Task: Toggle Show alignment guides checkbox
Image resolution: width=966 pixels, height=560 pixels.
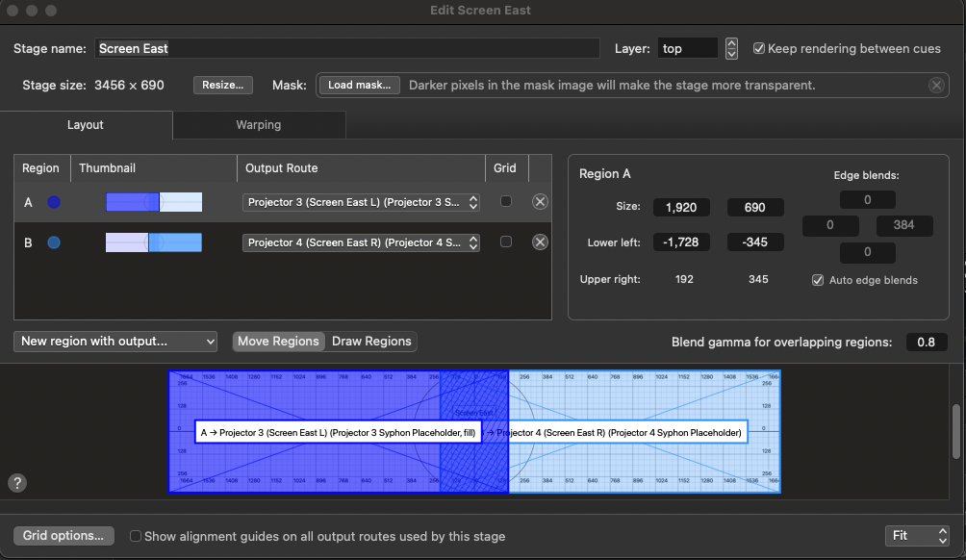Action: click(x=136, y=536)
